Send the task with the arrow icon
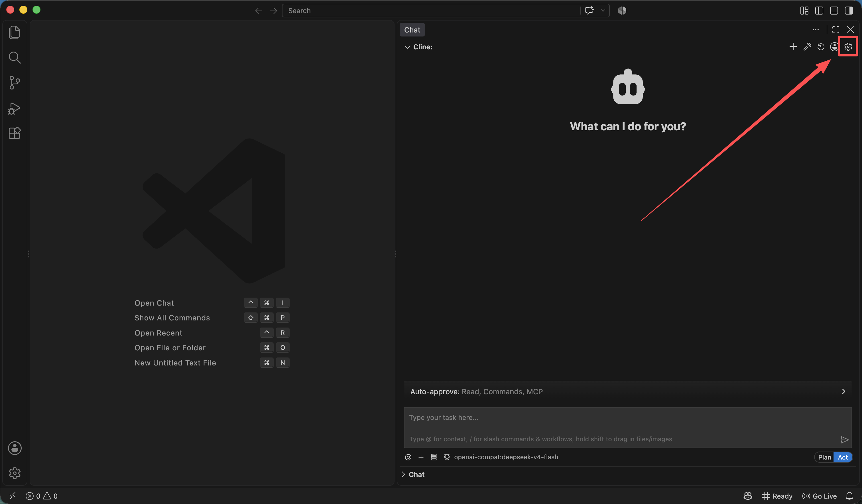The height and width of the screenshot is (504, 862). click(x=844, y=440)
